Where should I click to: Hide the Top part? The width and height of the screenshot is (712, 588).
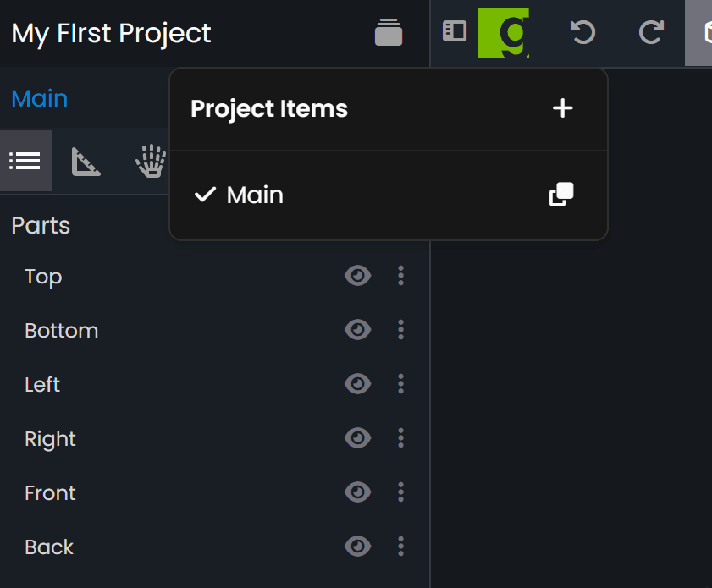[357, 275]
